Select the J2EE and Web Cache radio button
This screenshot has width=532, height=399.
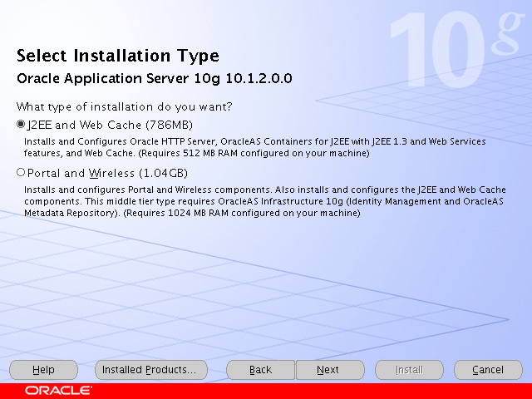point(21,124)
